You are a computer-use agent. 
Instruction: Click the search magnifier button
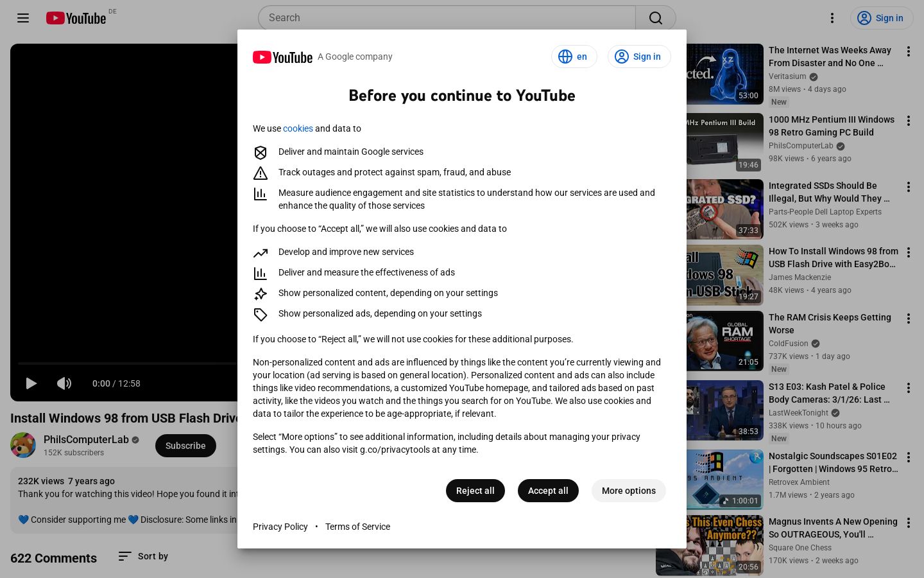(x=656, y=18)
